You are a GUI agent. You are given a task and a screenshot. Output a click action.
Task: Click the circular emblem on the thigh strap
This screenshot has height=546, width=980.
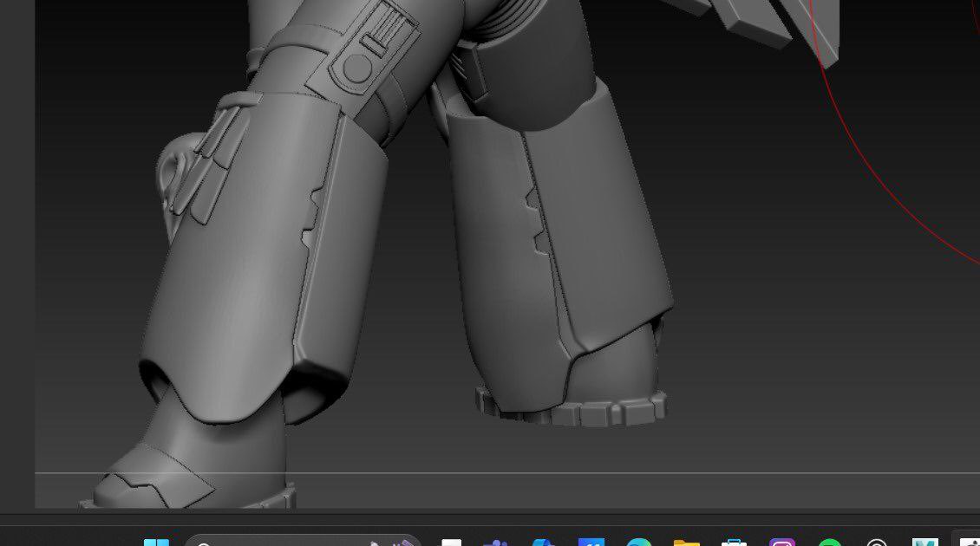[x=356, y=68]
